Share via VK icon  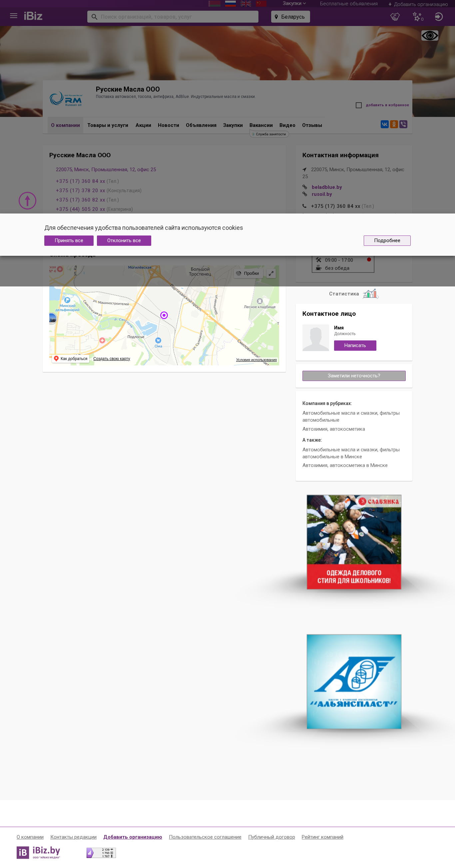pos(385,124)
